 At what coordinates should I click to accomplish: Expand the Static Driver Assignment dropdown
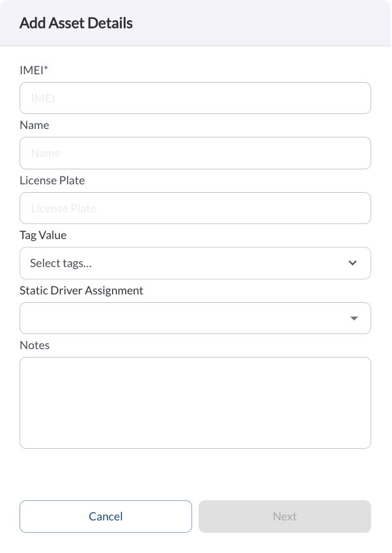(x=195, y=318)
